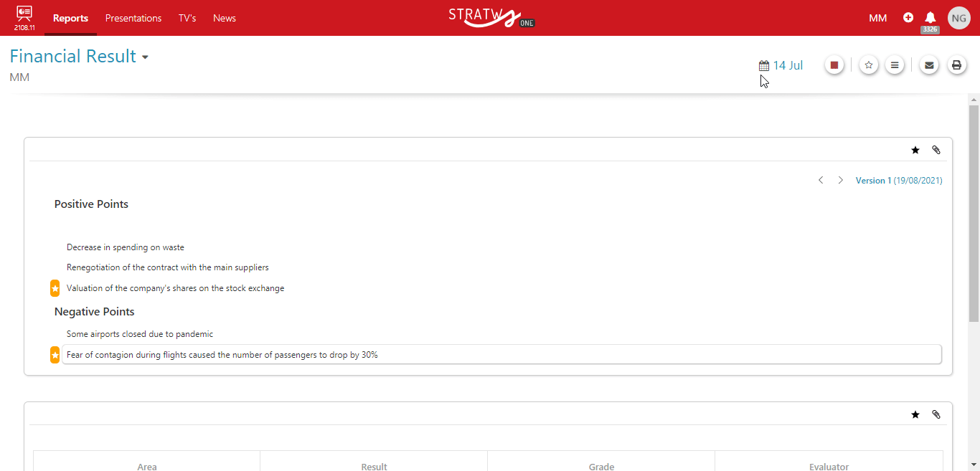
Task: Go to previous version arrow
Action: pos(821,180)
